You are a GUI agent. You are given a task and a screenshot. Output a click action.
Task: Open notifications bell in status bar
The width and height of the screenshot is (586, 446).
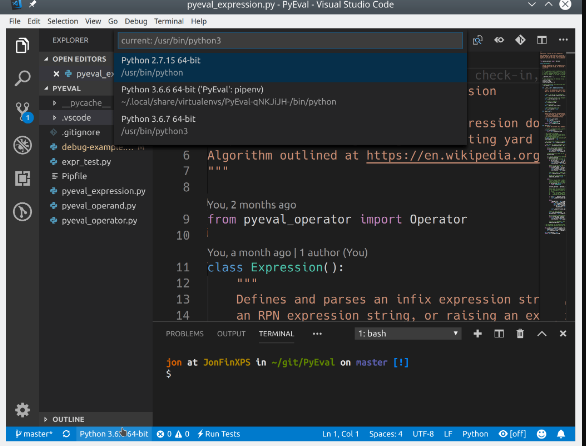[561, 434]
